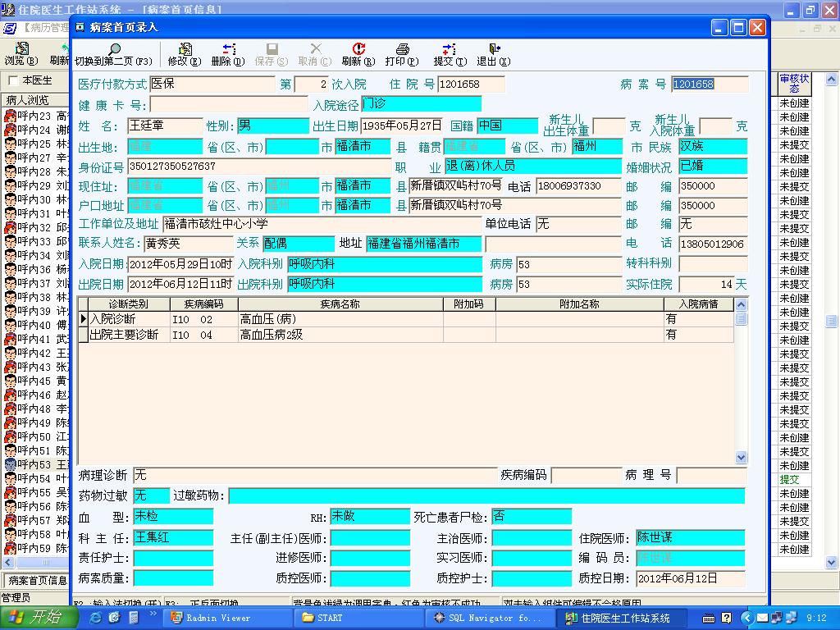The width and height of the screenshot is (840, 630).
Task: Click the 科主任 field containing 王集红
Action: click(173, 537)
